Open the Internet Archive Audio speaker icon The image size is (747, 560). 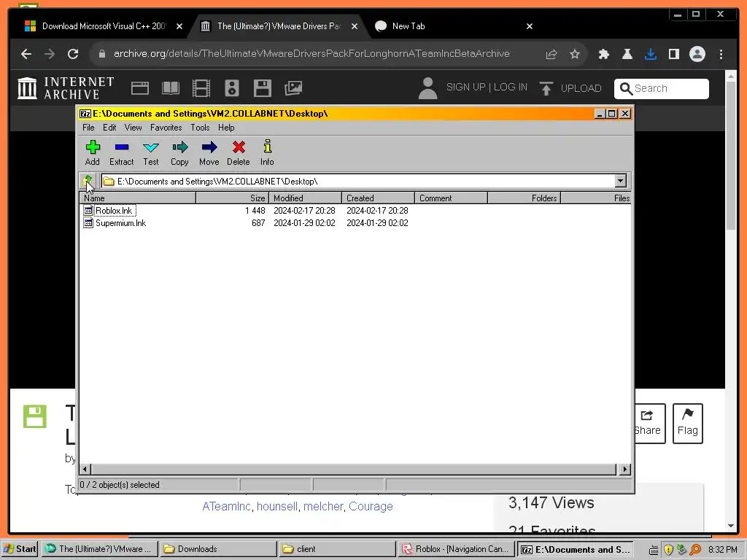(x=232, y=88)
